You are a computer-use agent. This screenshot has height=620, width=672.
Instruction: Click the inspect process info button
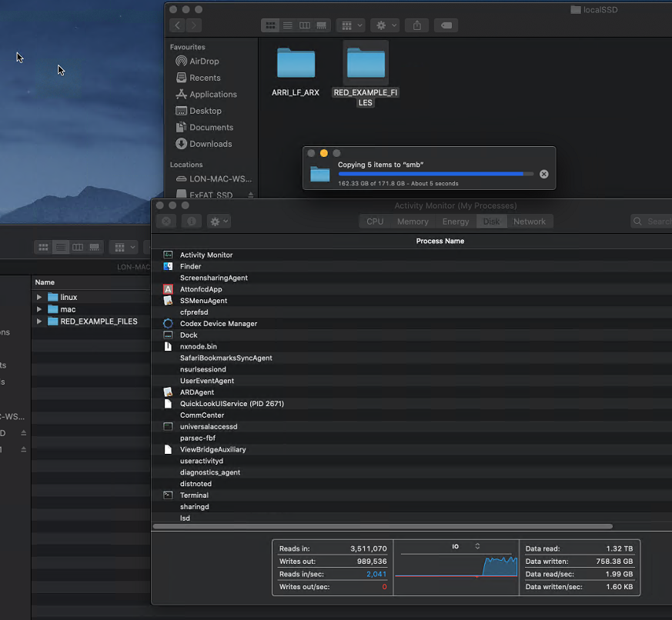point(192,222)
